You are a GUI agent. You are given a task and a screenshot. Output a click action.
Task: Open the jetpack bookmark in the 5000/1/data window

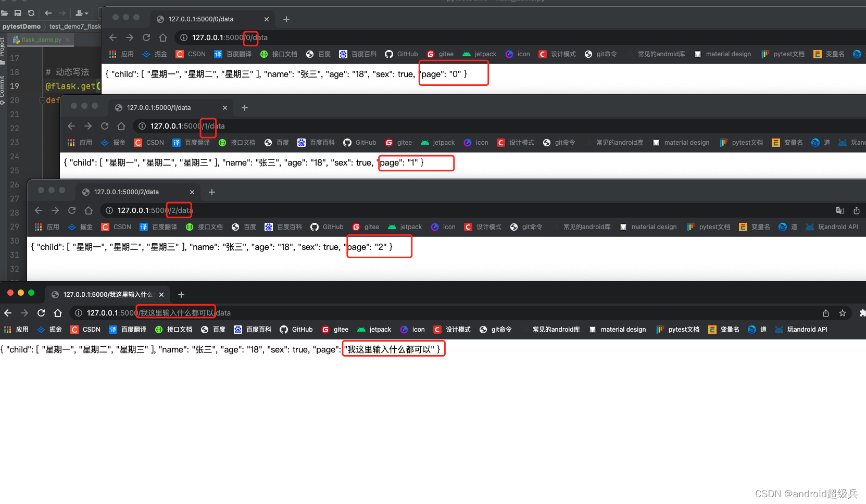437,143
